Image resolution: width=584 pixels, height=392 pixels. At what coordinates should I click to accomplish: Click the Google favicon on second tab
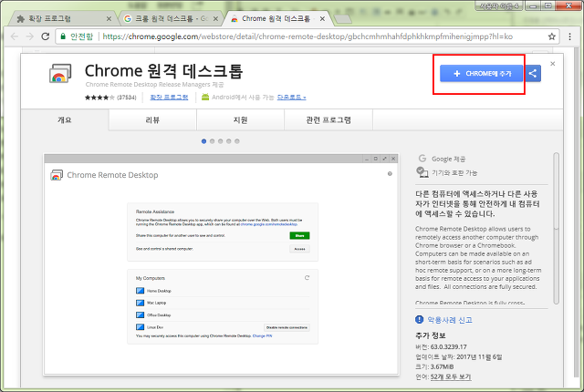coord(128,18)
